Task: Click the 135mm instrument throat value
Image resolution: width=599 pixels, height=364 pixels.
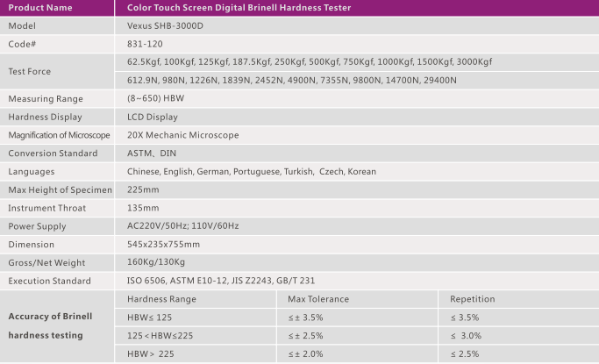Action: point(143,208)
